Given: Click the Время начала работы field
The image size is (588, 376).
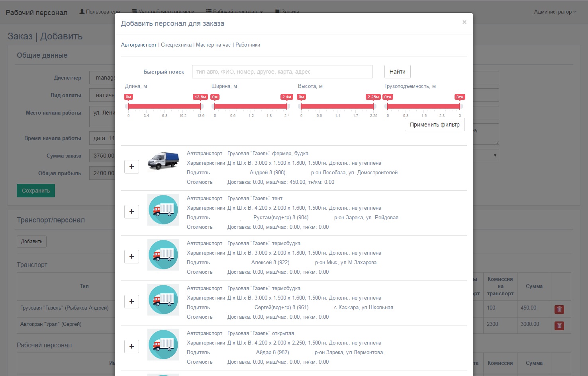Looking at the screenshot, I should click(103, 138).
